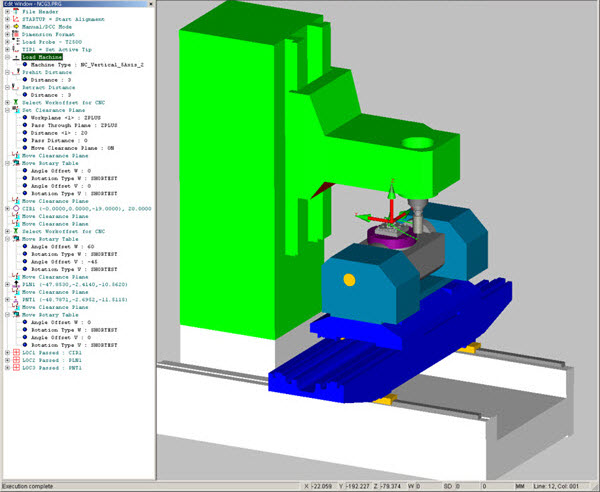Click the Manual/DCC Mode arrow icon
Screen dimensions: 600x492
(16, 32)
